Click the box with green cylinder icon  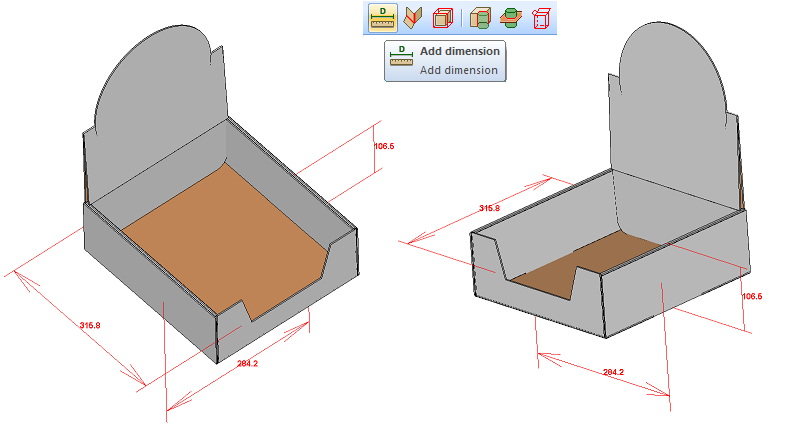click(480, 18)
